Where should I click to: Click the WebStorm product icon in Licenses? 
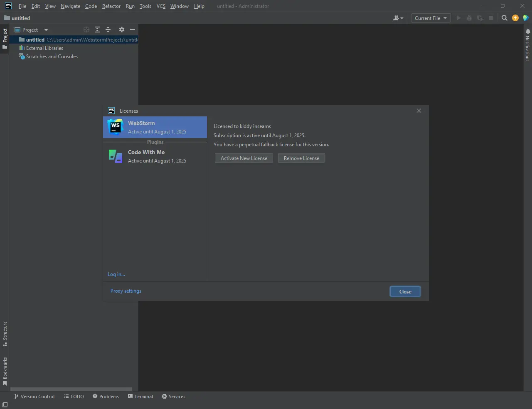[116, 127]
